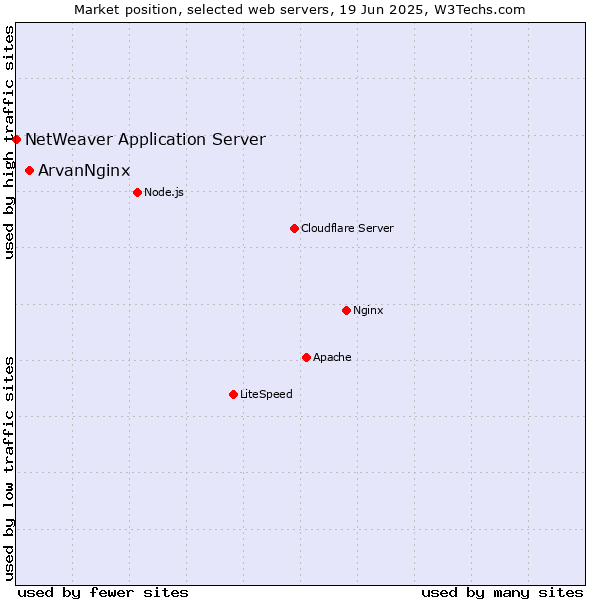Click the ArvanNginx red marker
This screenshot has width=600, height=600.
pyautogui.click(x=29, y=170)
